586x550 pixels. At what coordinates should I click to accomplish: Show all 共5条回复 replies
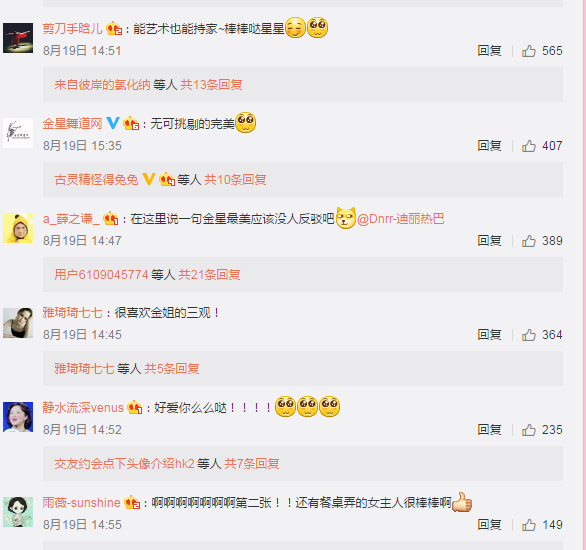pyautogui.click(x=172, y=369)
